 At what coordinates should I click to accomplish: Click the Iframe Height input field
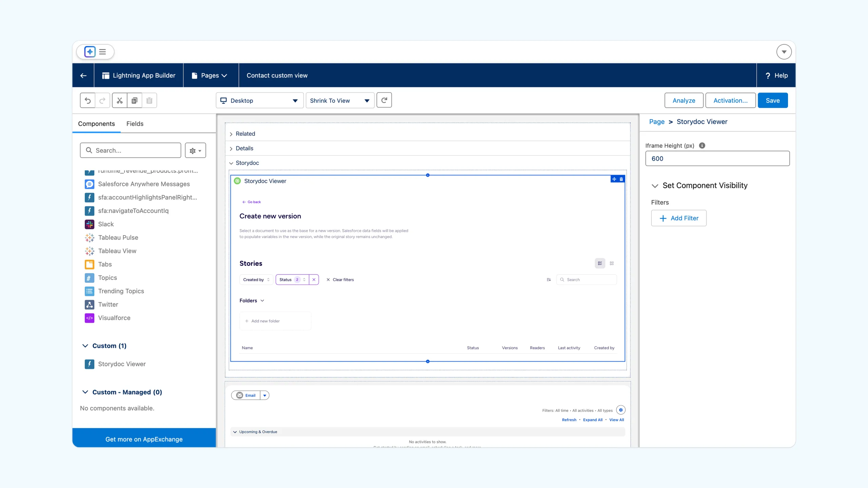[717, 159]
